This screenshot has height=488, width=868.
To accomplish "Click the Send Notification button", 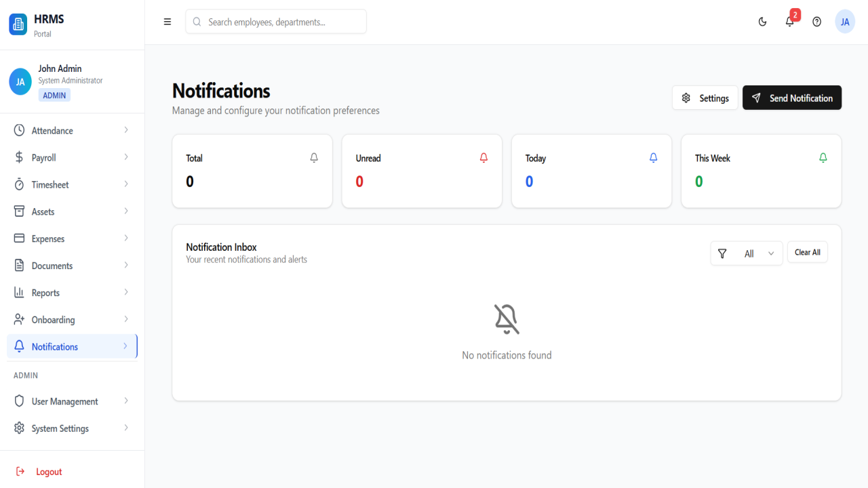I will point(792,98).
